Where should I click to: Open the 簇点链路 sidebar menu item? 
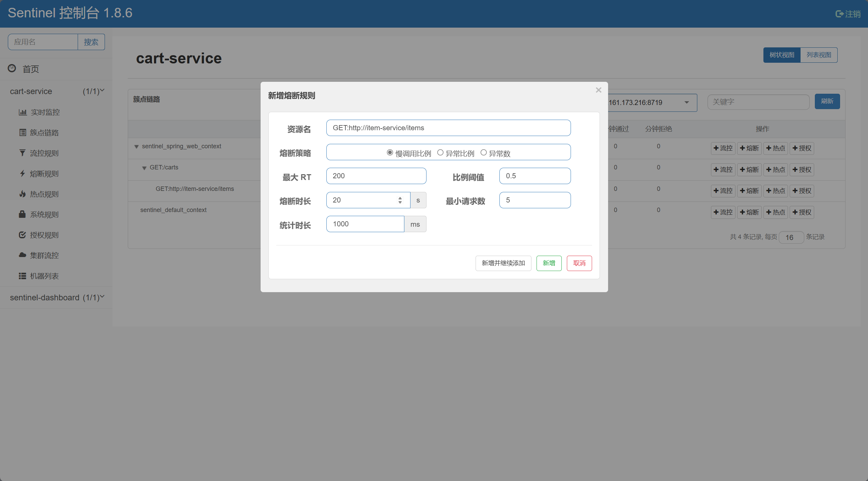pyautogui.click(x=44, y=133)
